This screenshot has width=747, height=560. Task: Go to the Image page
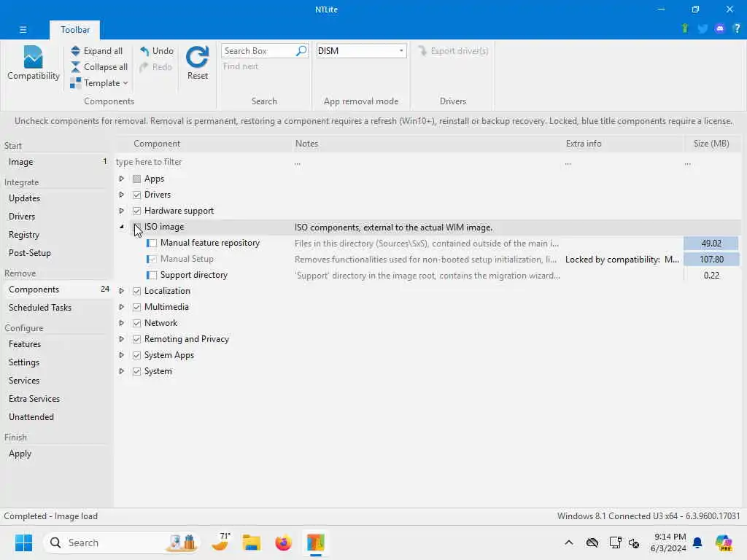56,162
